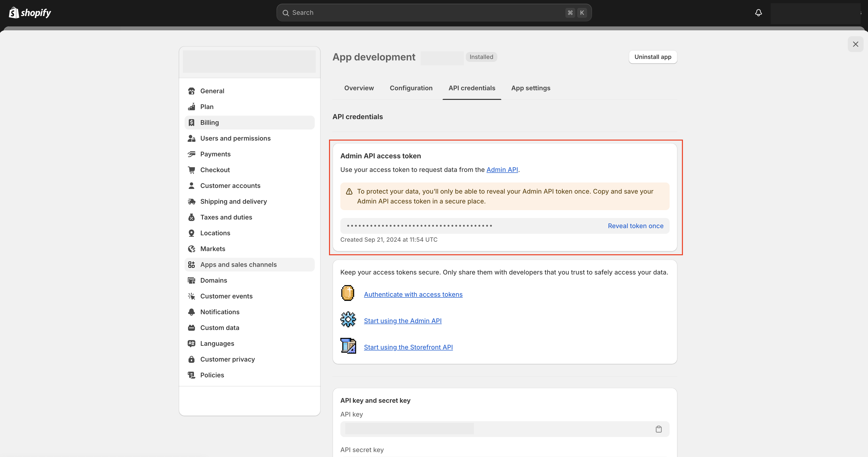Go to Users and permissions
This screenshot has height=457, width=868.
pos(249,138)
